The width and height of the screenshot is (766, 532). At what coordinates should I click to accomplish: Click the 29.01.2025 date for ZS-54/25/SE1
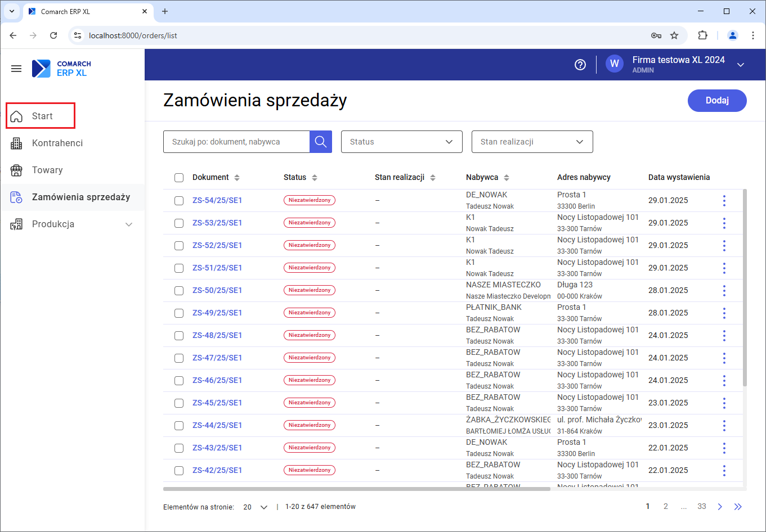668,200
